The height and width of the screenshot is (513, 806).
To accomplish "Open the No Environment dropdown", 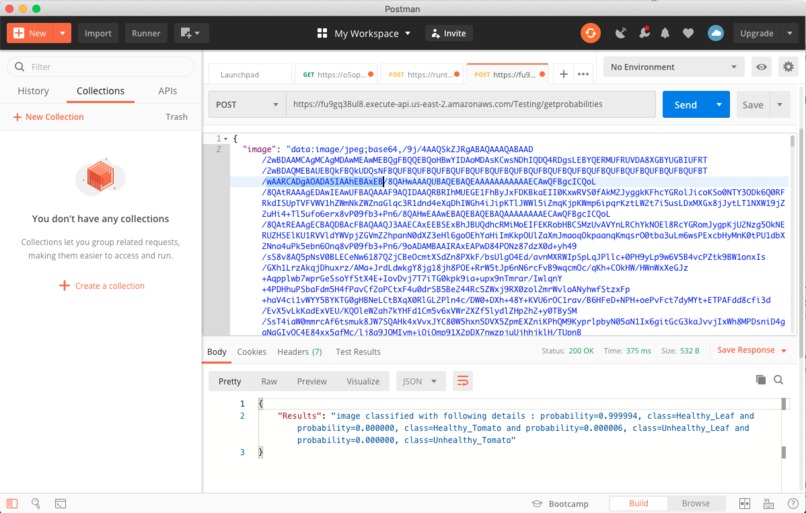I will 673,67.
